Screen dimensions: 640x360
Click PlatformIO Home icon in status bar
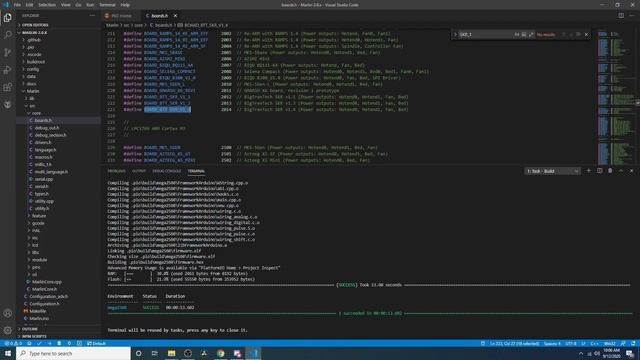pyautogui.click(x=29, y=343)
